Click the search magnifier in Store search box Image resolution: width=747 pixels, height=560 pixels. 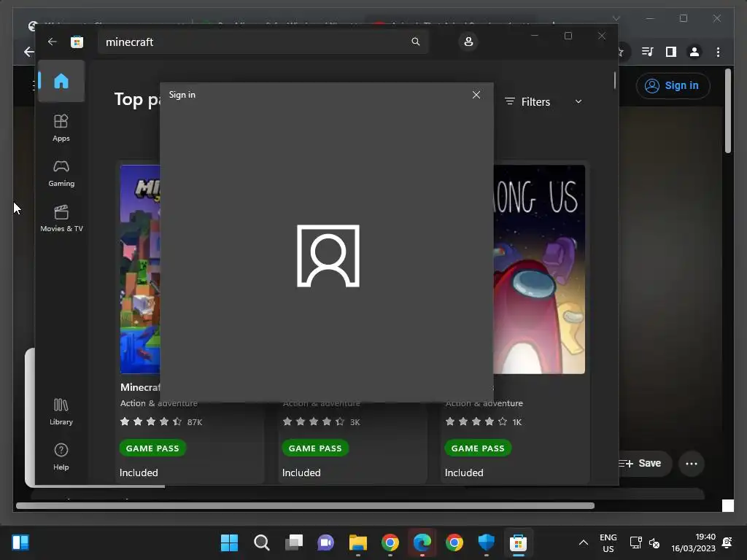(x=415, y=42)
